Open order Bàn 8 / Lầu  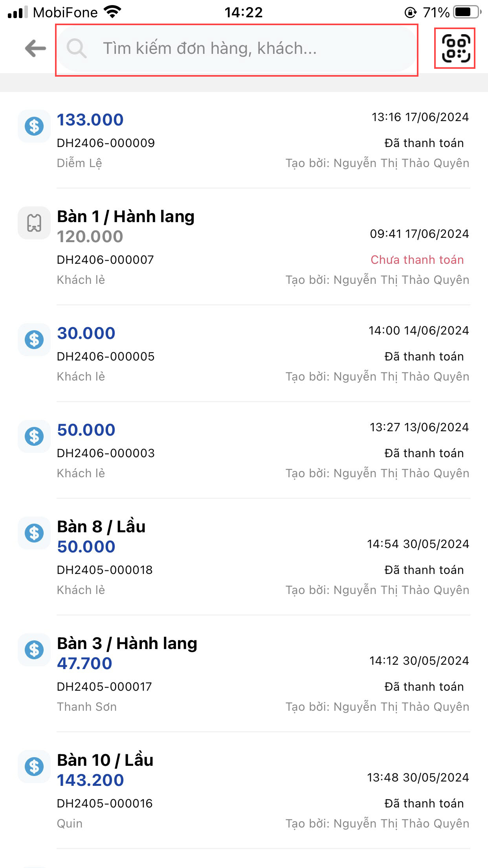[x=101, y=527]
